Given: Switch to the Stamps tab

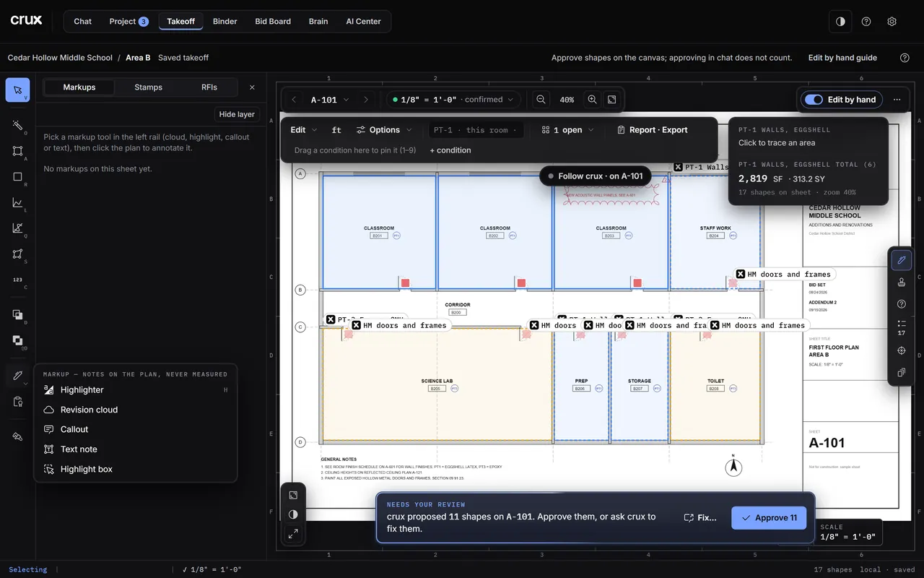Looking at the screenshot, I should click(x=148, y=87).
